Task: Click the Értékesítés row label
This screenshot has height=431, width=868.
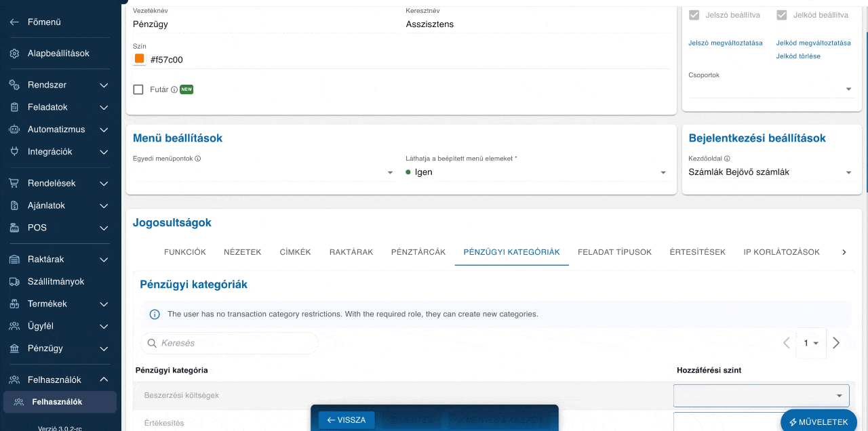Action: tap(164, 423)
